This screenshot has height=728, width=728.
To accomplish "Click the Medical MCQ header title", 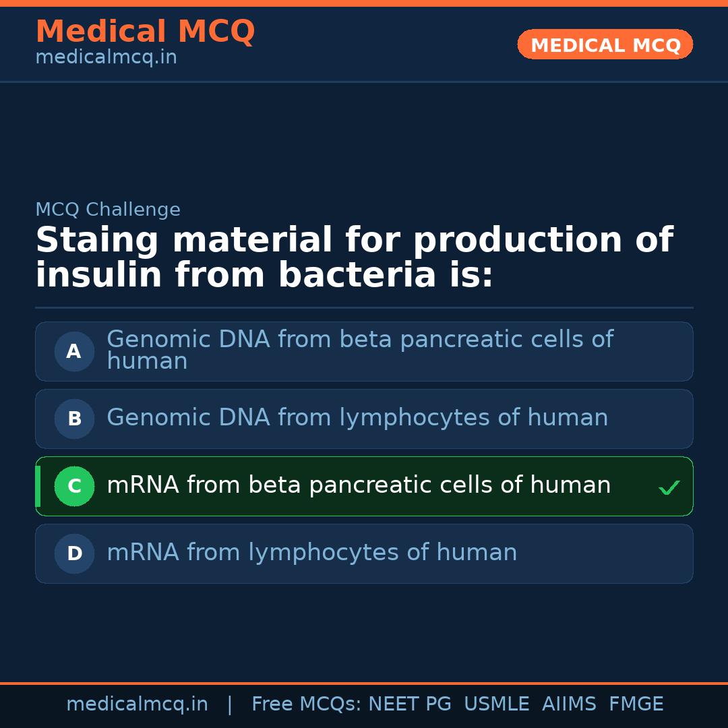I will point(145,32).
